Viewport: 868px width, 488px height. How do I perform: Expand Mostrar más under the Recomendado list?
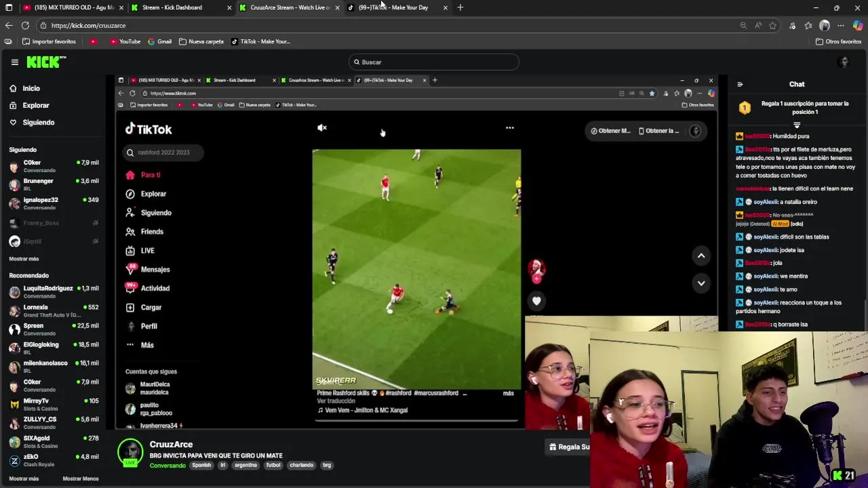pyautogui.click(x=24, y=479)
